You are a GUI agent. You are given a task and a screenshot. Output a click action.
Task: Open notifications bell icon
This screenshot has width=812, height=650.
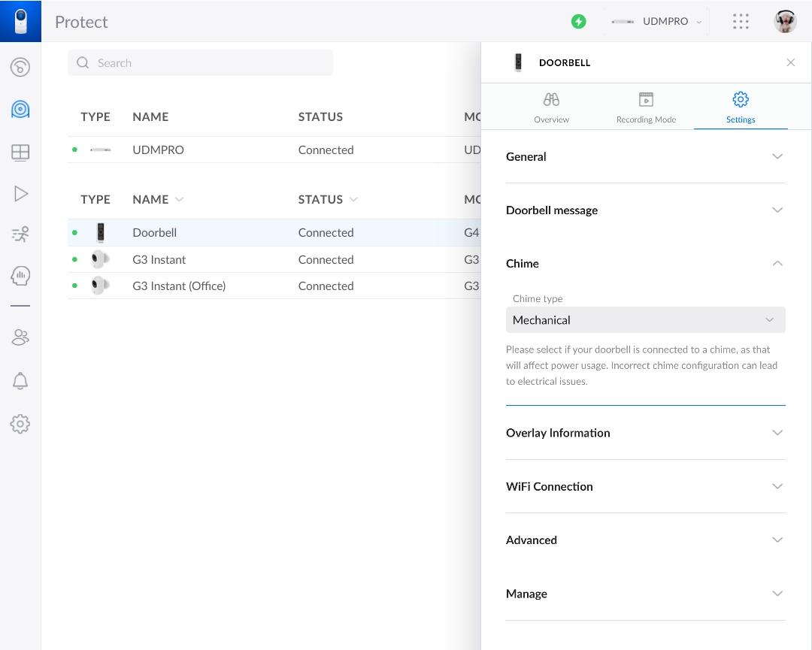coord(20,381)
